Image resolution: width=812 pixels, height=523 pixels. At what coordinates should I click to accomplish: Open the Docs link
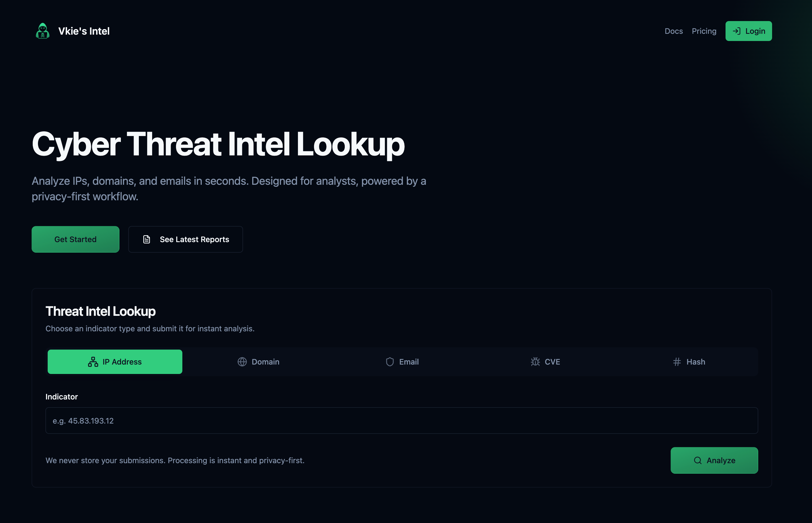[673, 31]
